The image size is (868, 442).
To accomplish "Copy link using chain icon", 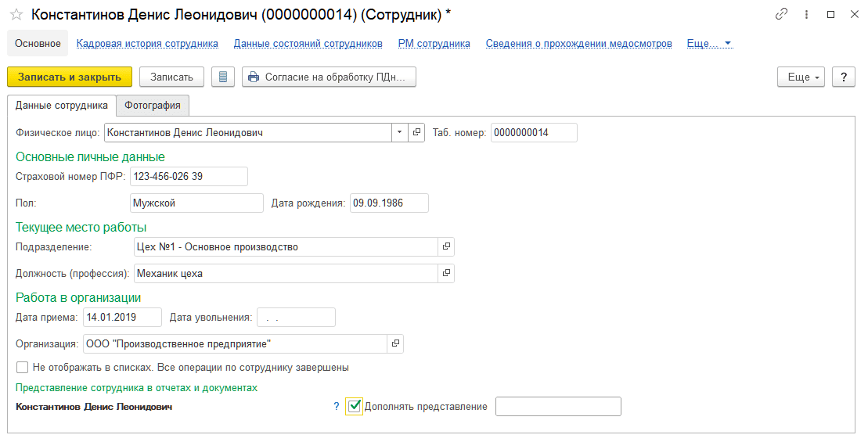I will (781, 14).
